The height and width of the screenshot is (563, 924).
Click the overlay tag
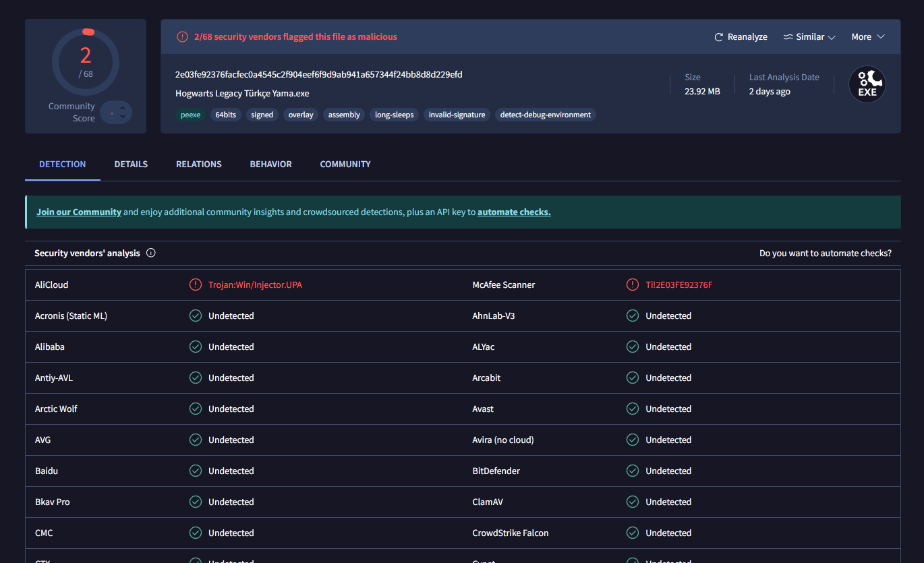click(301, 115)
